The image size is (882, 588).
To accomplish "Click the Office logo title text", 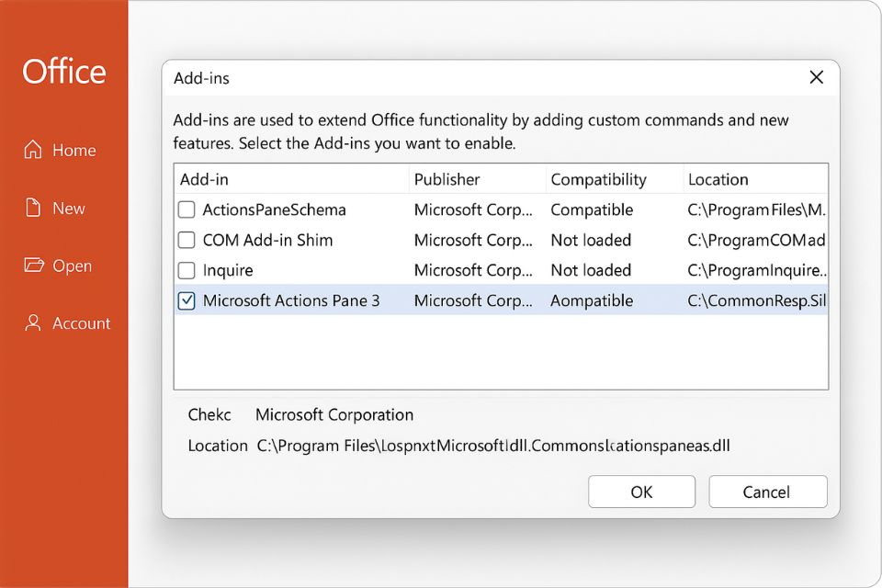I will [x=64, y=72].
